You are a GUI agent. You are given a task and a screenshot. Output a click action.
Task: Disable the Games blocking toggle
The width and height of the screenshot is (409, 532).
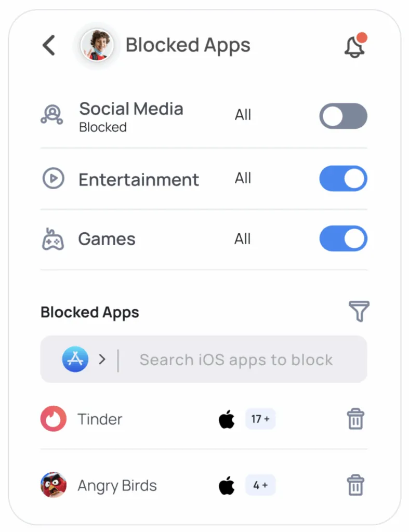pos(343,238)
